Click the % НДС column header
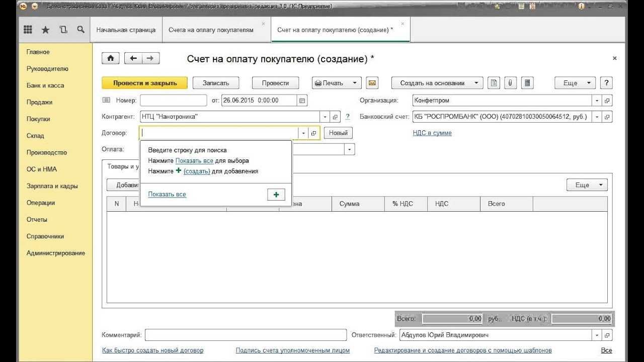Screen dimensions: 644x362 [406, 204]
